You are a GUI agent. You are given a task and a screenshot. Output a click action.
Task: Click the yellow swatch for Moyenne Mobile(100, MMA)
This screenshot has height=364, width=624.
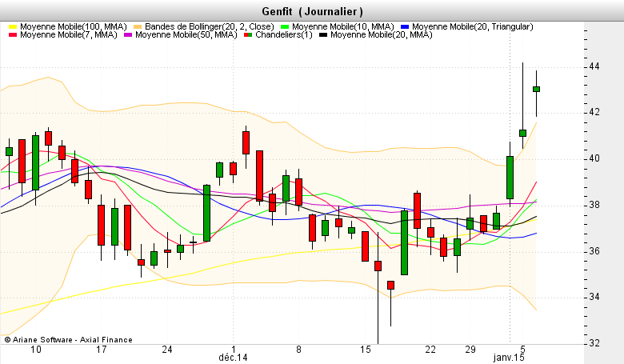[x=13, y=26]
